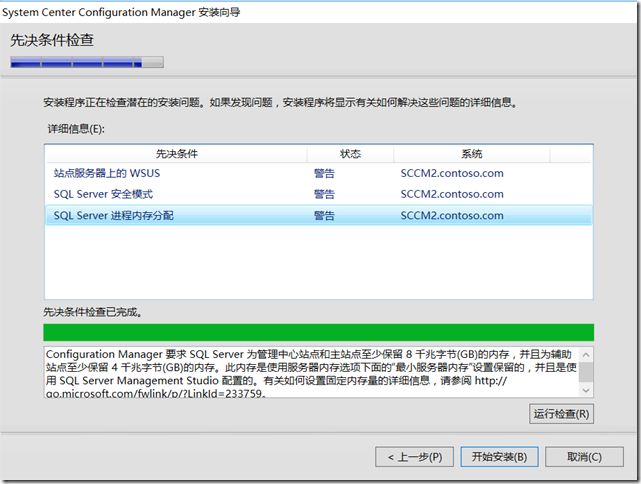Viewport: 641px width, 484px height.
Task: Click the description text about SQL Server memory
Action: (x=312, y=373)
